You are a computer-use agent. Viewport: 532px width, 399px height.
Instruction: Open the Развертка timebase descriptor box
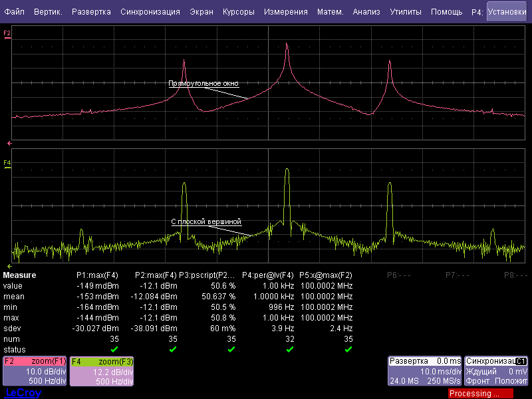424,370
